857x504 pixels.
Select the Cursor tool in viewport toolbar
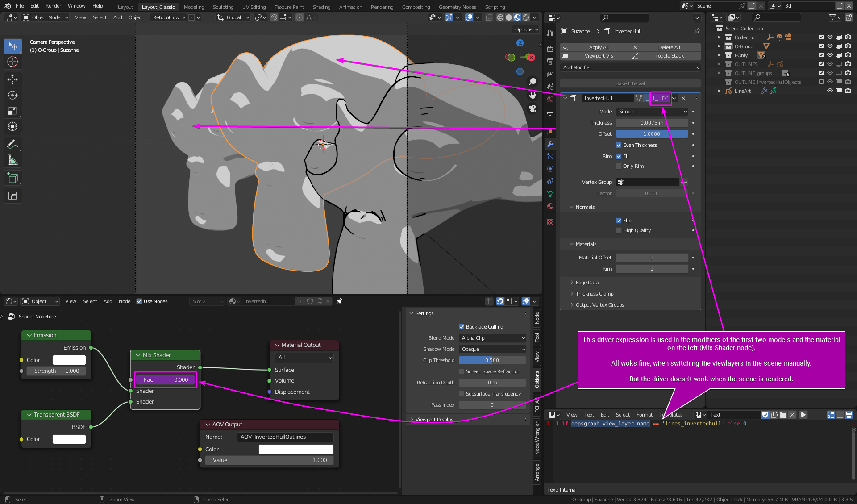point(12,62)
